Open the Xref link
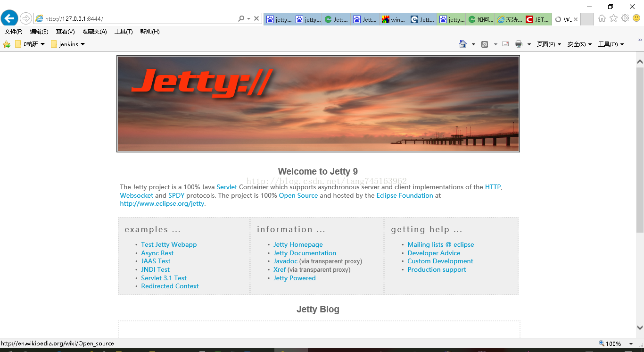The height and width of the screenshot is (352, 644). (x=280, y=269)
